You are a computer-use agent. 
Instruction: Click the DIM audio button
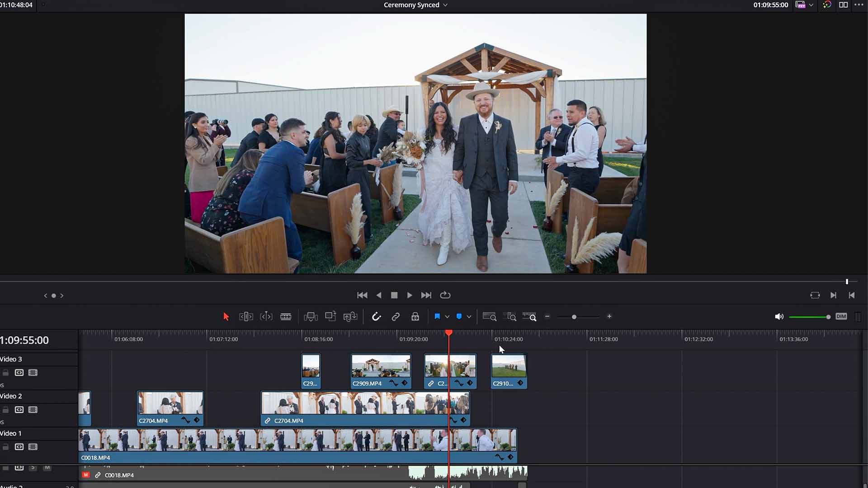click(841, 316)
